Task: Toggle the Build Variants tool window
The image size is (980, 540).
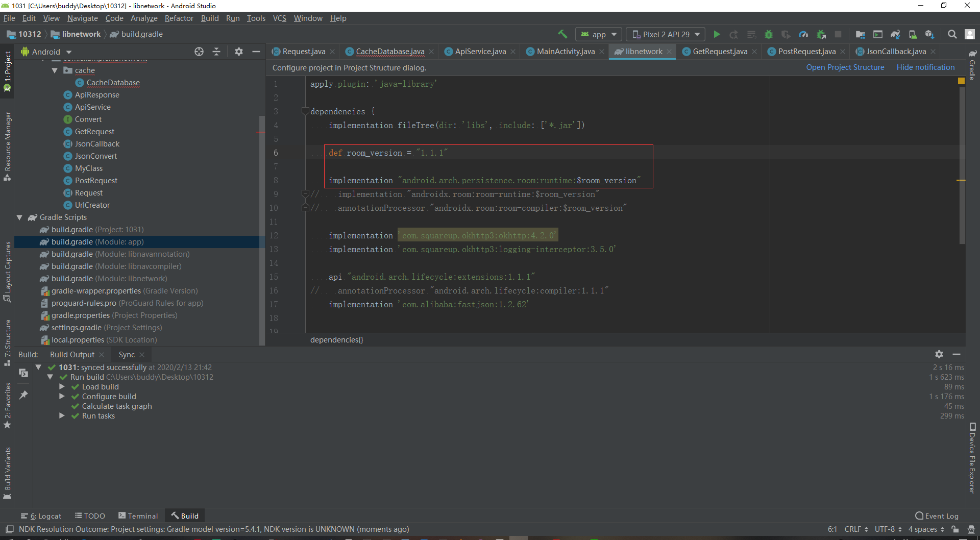Action: click(7, 473)
